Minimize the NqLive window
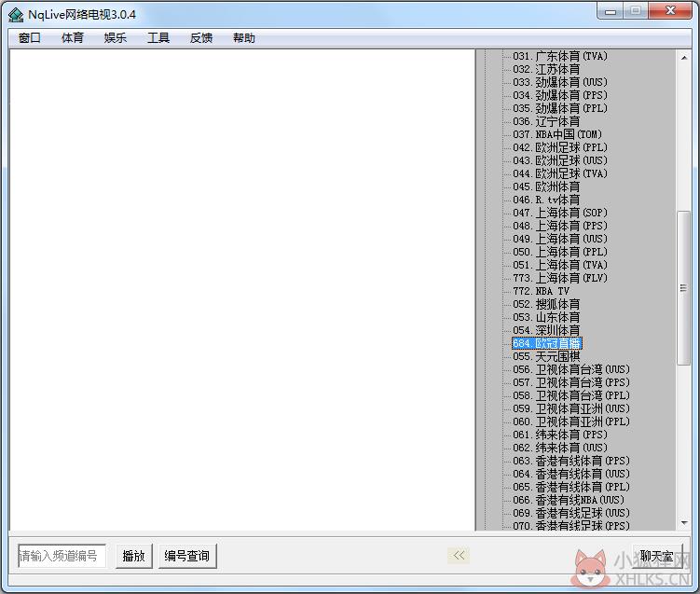 click(x=611, y=11)
